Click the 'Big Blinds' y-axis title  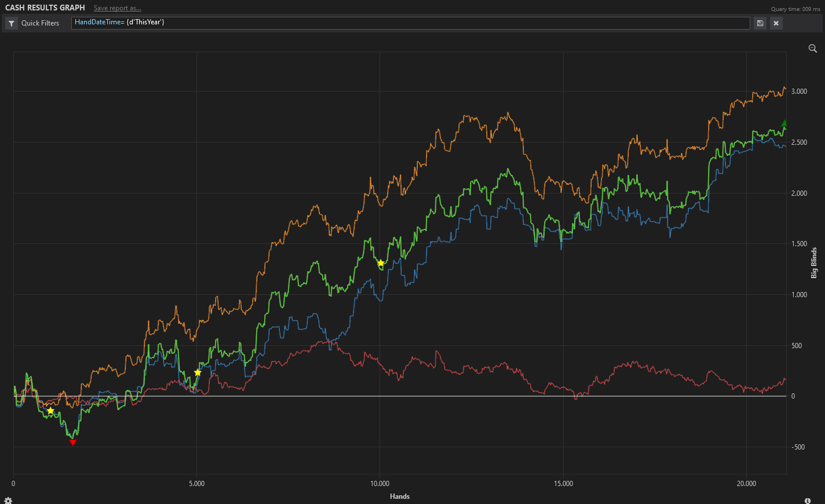814,263
